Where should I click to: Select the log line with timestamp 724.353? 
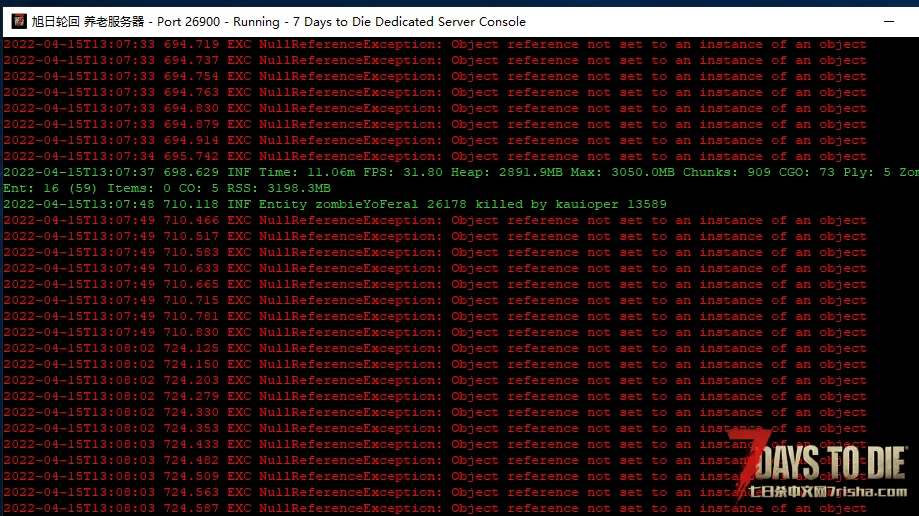[435, 428]
